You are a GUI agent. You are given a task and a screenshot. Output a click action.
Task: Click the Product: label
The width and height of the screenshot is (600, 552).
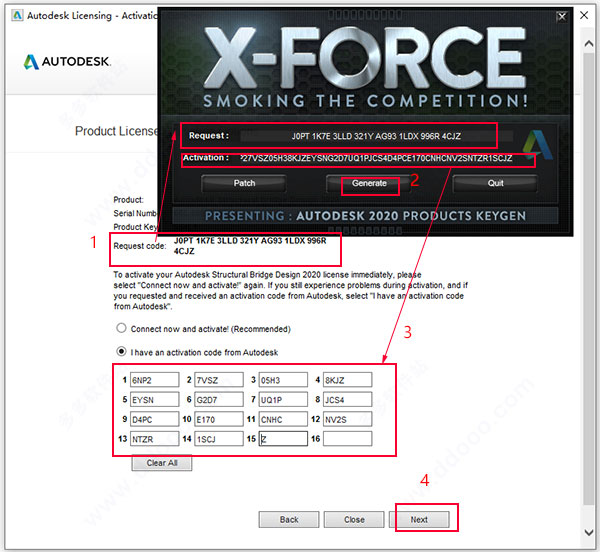128,200
